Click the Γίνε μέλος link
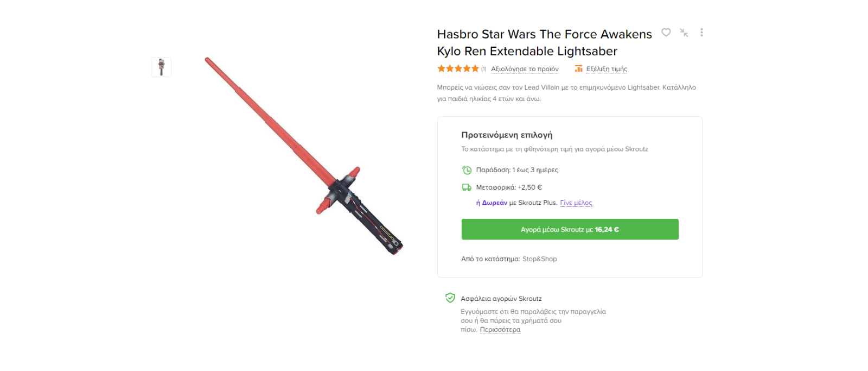 pos(576,203)
